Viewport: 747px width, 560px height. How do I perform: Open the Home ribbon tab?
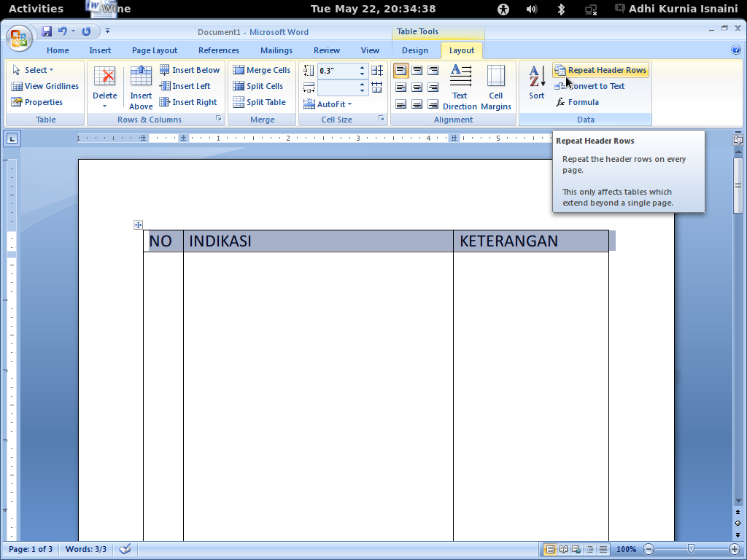point(58,50)
